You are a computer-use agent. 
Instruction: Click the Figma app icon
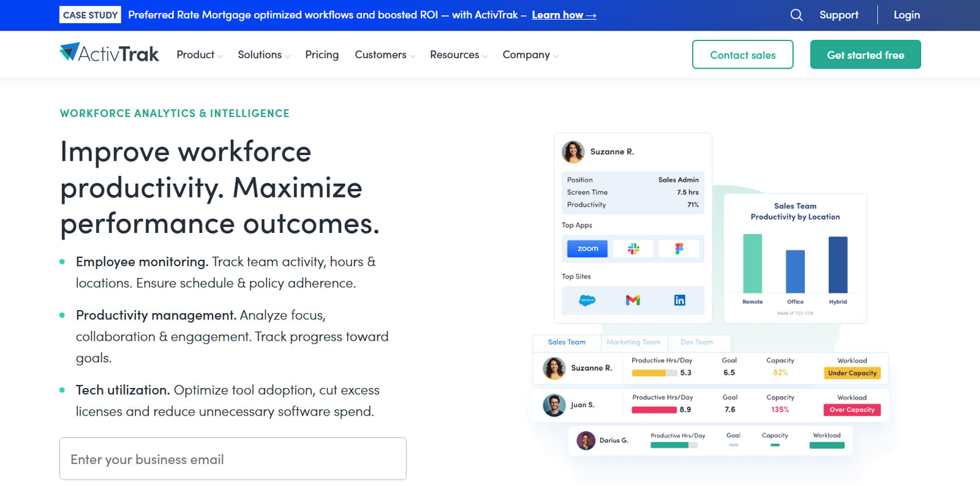click(679, 249)
